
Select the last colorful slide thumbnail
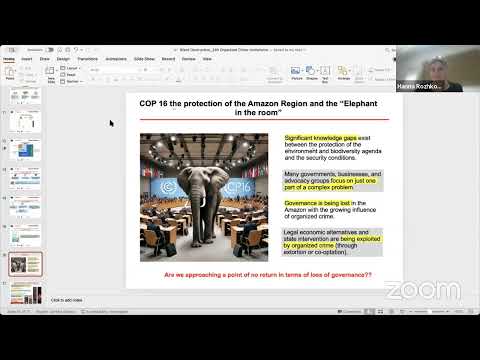pos(26,292)
